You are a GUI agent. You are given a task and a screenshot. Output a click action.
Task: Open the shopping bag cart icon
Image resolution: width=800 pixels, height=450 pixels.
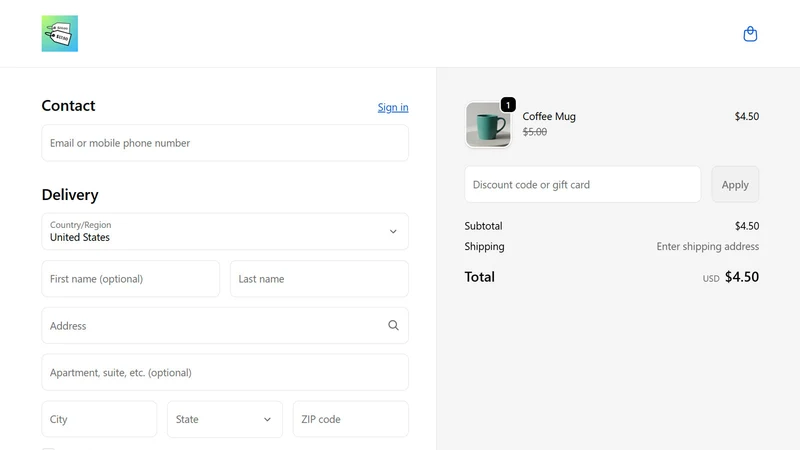click(750, 34)
